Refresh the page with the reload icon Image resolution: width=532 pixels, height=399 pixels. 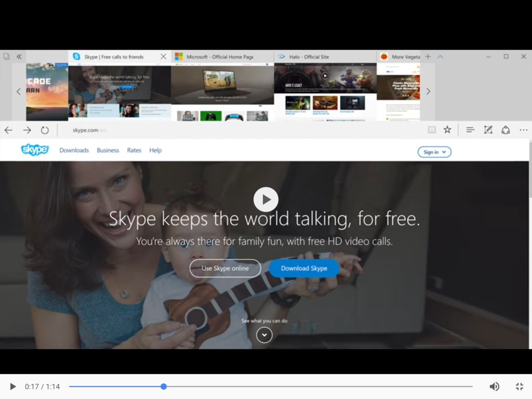tap(45, 130)
